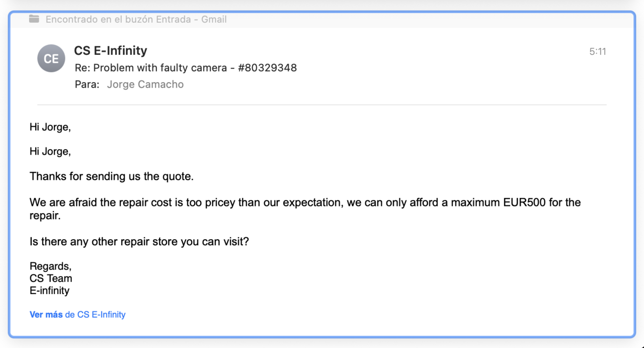This screenshot has width=644, height=348.
Task: Click the second 'Hi Jorge,' greeting line
Action: click(50, 151)
